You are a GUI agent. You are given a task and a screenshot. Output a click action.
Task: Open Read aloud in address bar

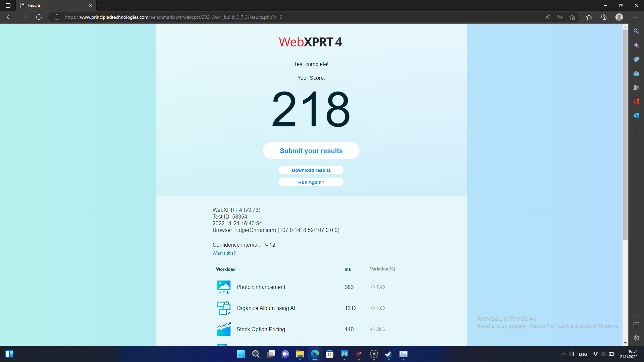(x=548, y=17)
